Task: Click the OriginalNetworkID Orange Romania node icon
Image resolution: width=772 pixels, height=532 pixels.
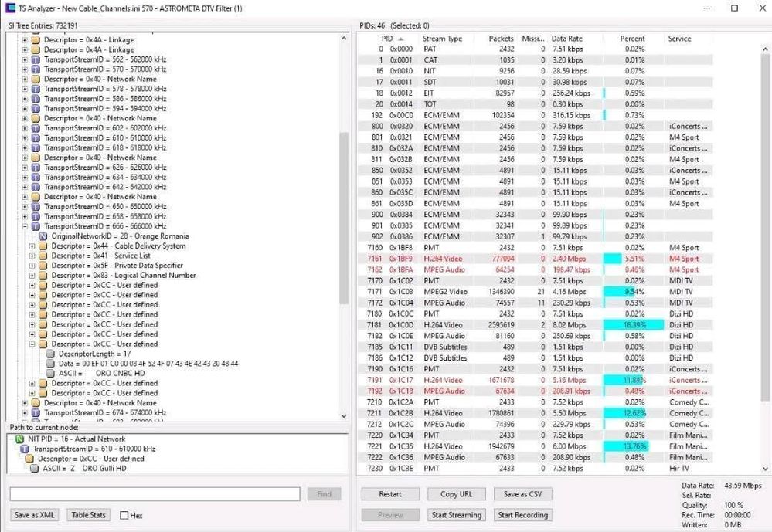Action: [x=43, y=236]
